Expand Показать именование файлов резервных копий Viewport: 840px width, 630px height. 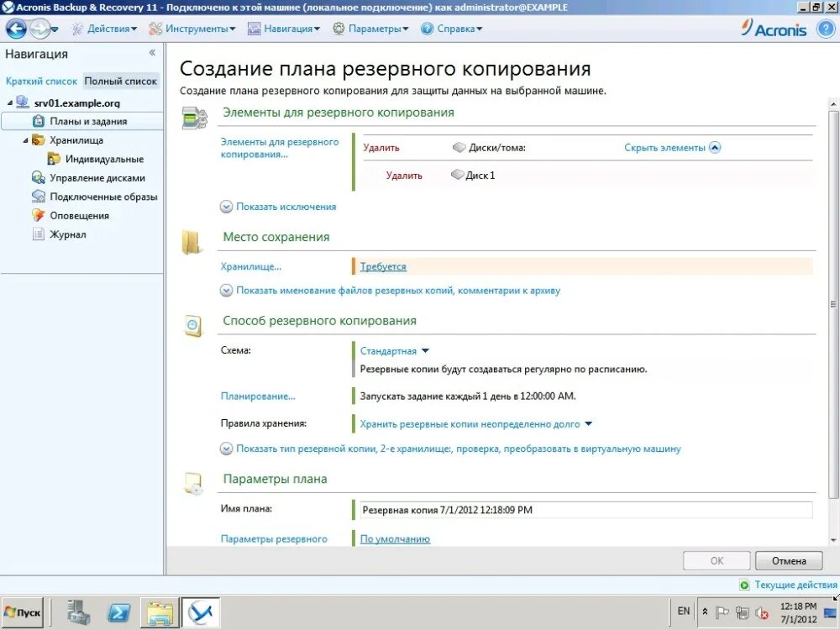390,291
